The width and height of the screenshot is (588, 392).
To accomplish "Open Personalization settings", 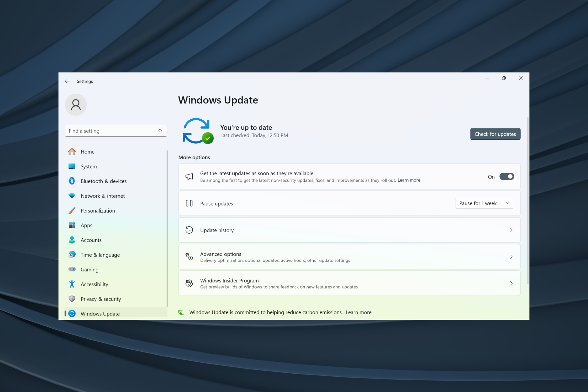I will (116, 210).
